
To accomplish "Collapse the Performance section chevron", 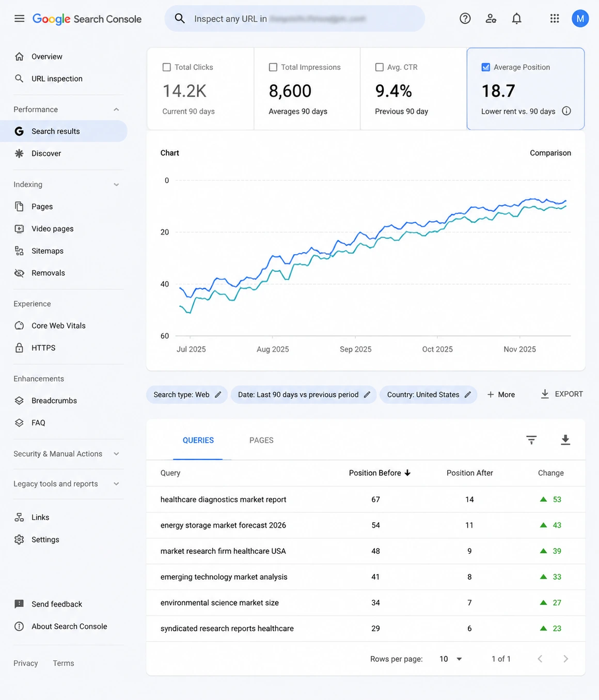I will (x=116, y=110).
